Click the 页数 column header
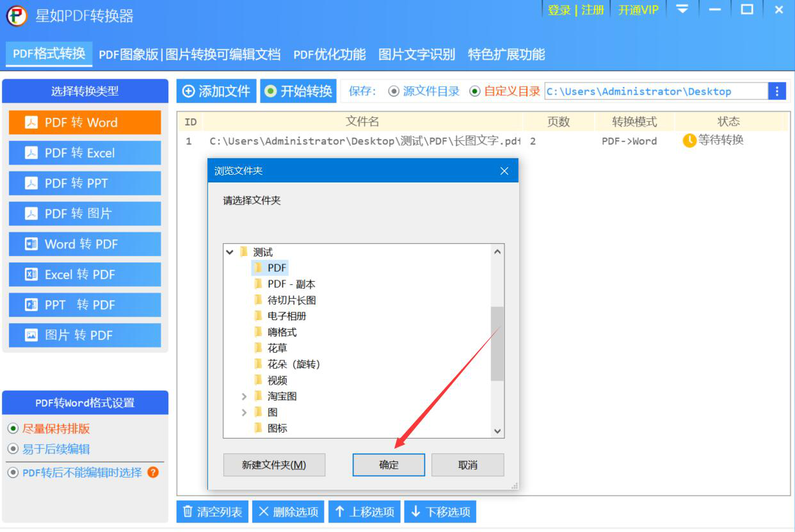Viewport: 795px width, 532px height. pyautogui.click(x=558, y=121)
